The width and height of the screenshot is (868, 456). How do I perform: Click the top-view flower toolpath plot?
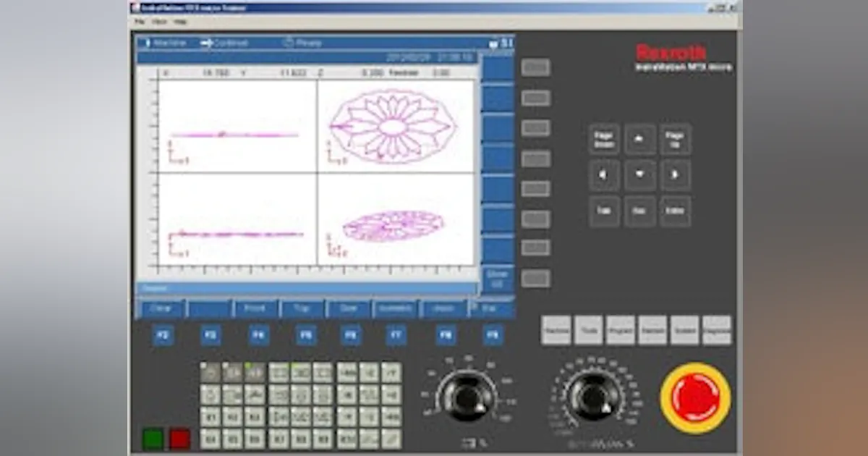[395, 126]
